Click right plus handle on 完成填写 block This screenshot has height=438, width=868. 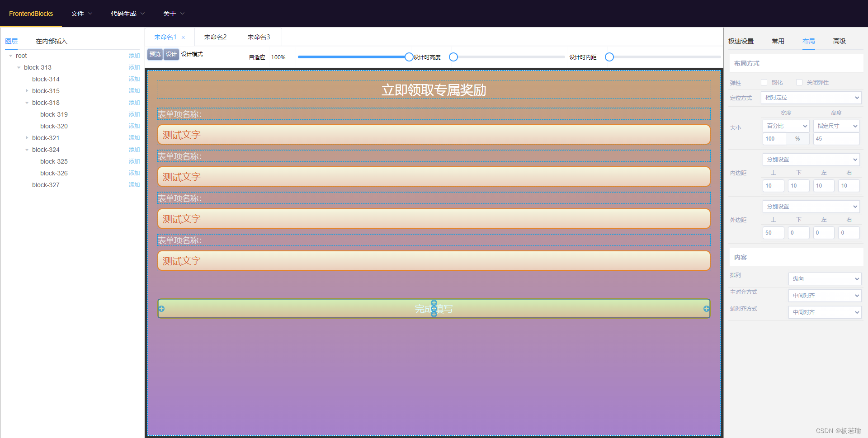click(706, 309)
